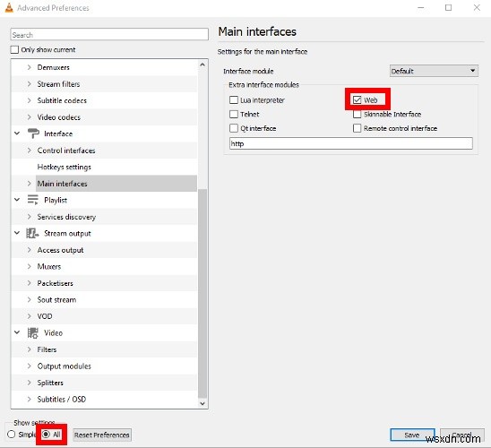The width and height of the screenshot is (491, 448).
Task: Uncheck the Web interface checkbox
Action: [x=357, y=100]
